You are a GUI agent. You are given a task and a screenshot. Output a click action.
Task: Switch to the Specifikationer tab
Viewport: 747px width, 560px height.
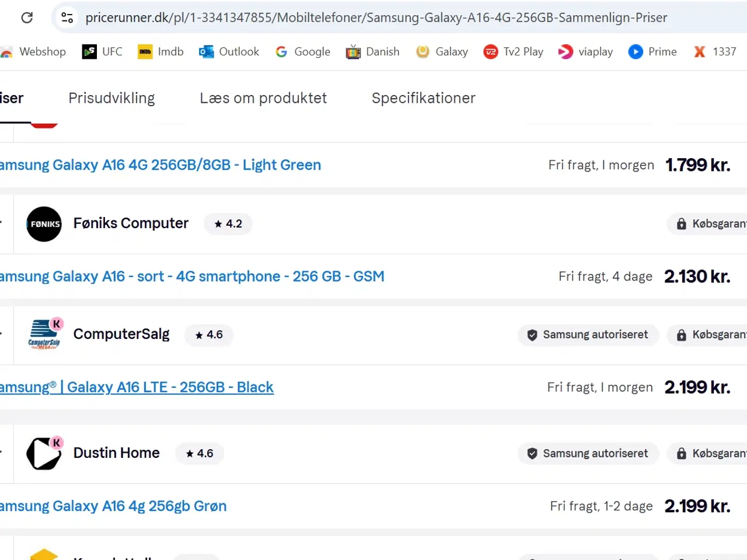(x=423, y=98)
